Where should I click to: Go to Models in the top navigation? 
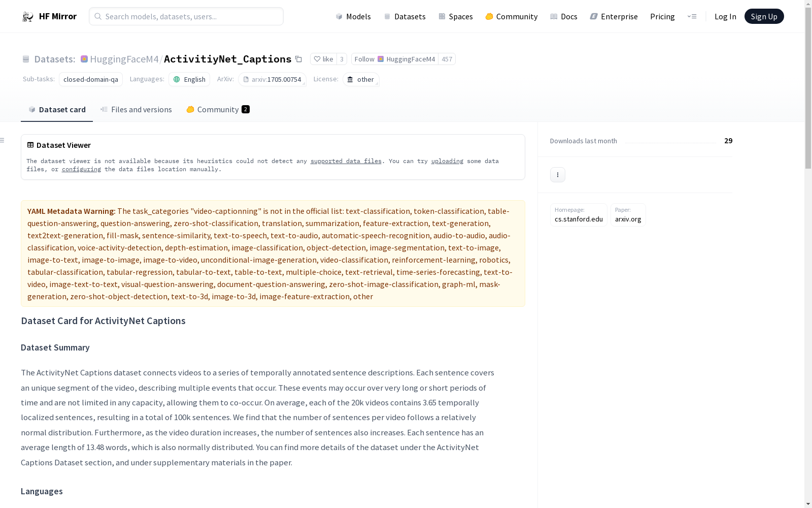[x=353, y=16]
